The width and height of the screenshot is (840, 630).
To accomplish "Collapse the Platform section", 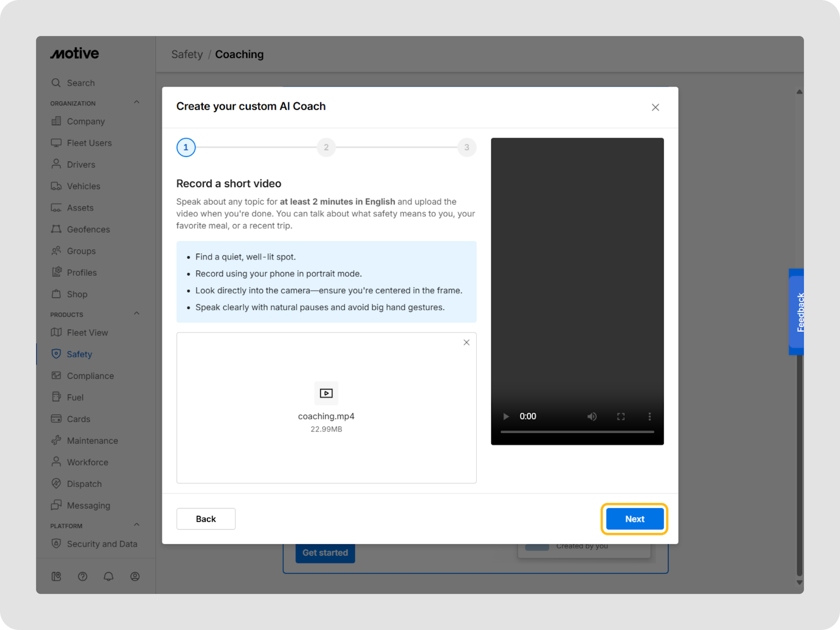I will click(136, 525).
